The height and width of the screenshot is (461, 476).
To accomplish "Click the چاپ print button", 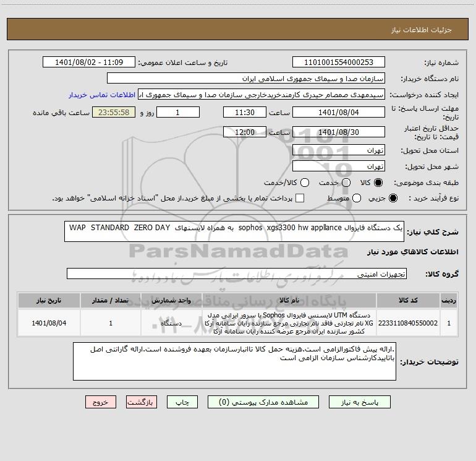I will (x=182, y=402).
